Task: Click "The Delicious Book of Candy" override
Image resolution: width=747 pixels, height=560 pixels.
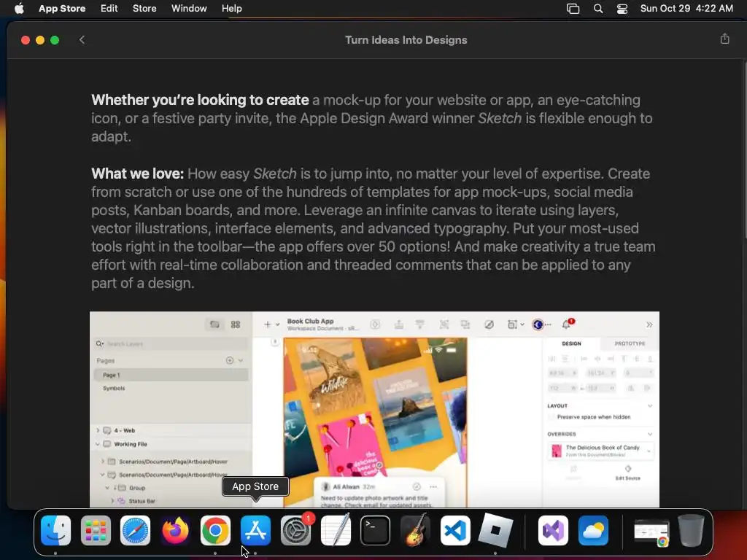Action: tap(601, 451)
